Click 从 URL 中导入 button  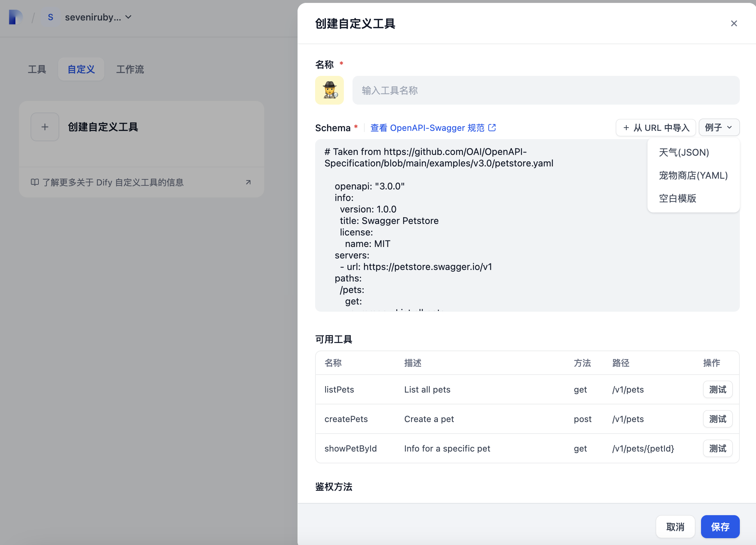tap(656, 128)
